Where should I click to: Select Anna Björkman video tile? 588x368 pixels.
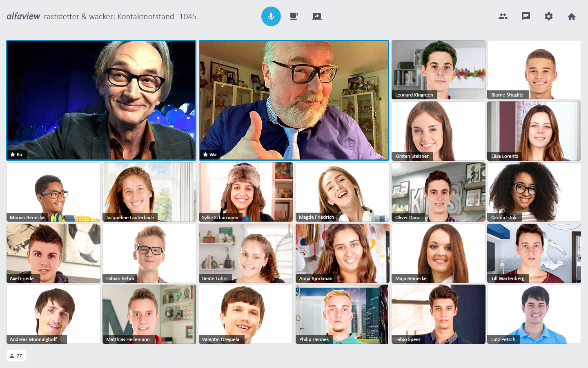(342, 253)
